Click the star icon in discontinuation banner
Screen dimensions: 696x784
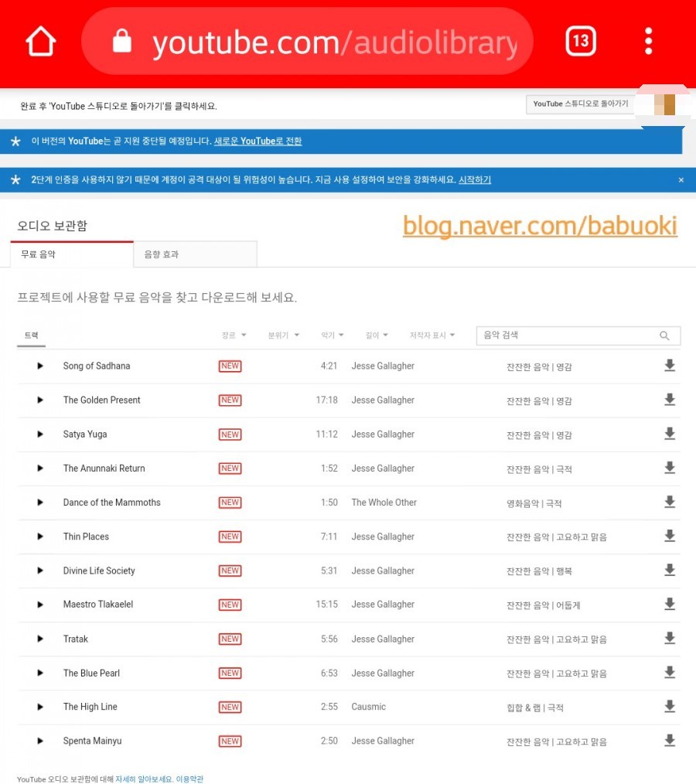[x=15, y=141]
